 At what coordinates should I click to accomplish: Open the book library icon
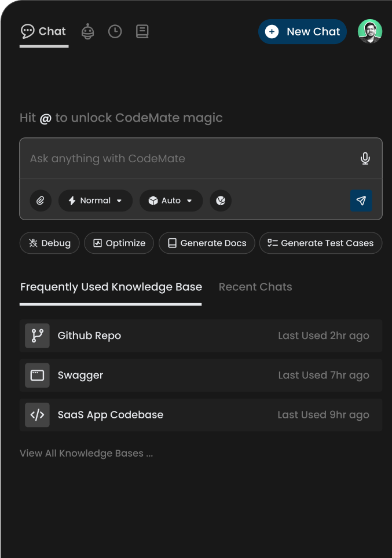142,31
